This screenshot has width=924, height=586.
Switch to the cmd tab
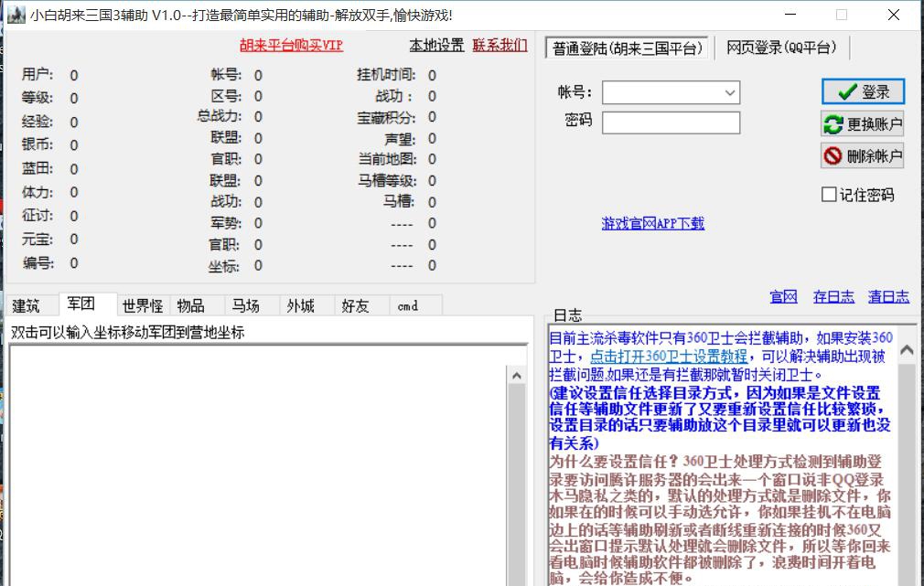[408, 305]
